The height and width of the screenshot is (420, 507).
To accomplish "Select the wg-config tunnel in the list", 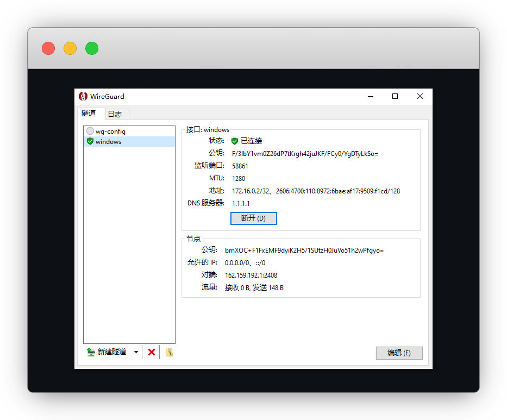I will pyautogui.click(x=110, y=131).
